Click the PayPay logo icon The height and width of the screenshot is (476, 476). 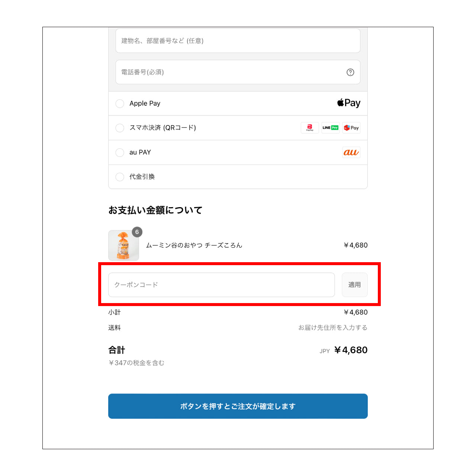click(x=310, y=128)
